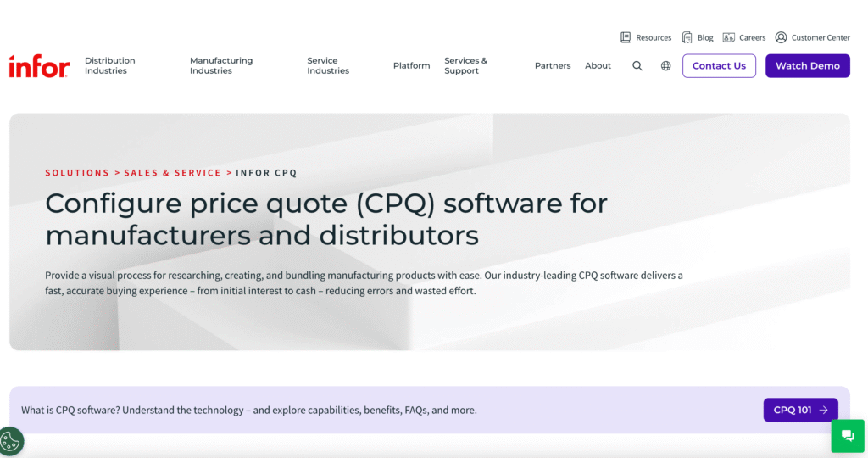Click the Blog page icon
This screenshot has width=868, height=458.
point(687,37)
